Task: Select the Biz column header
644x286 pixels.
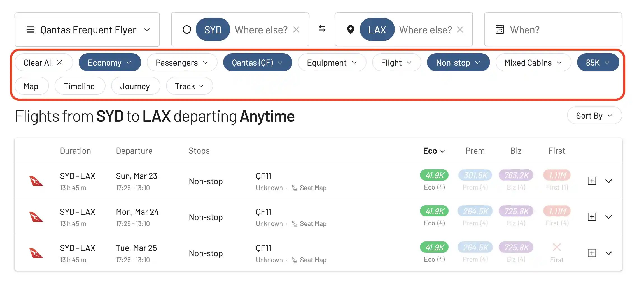Action: (516, 151)
